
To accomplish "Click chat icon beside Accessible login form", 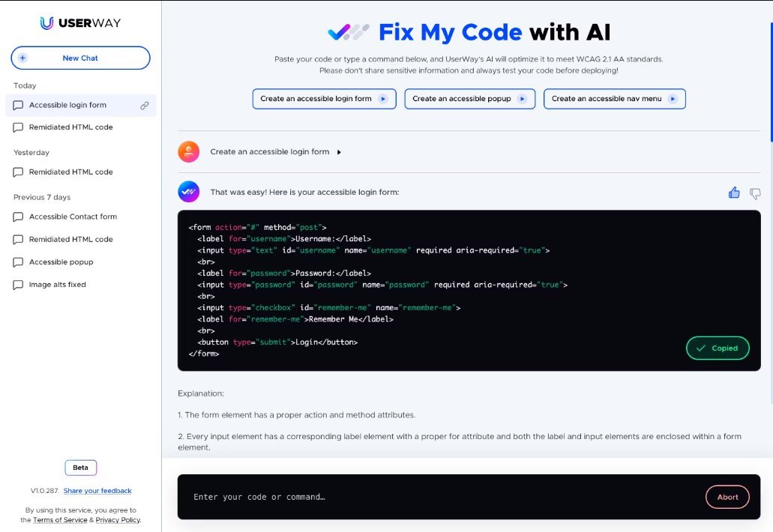I will [x=18, y=106].
